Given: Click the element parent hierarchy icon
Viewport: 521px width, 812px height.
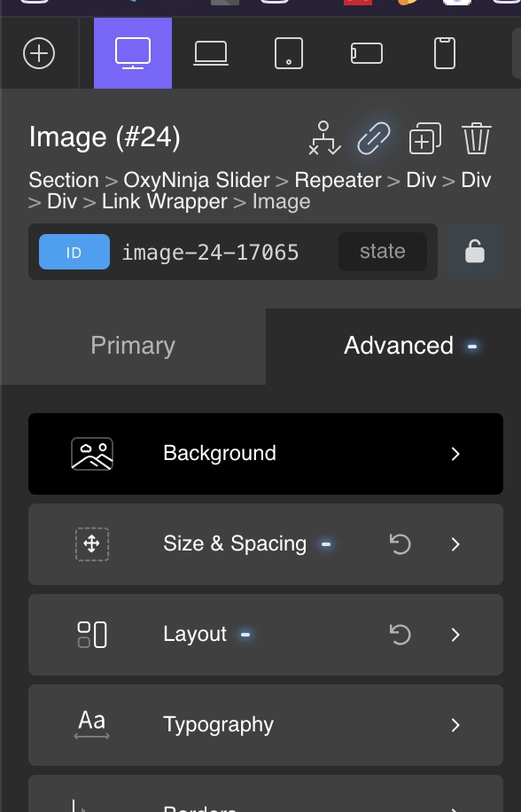Looking at the screenshot, I should pyautogui.click(x=324, y=138).
